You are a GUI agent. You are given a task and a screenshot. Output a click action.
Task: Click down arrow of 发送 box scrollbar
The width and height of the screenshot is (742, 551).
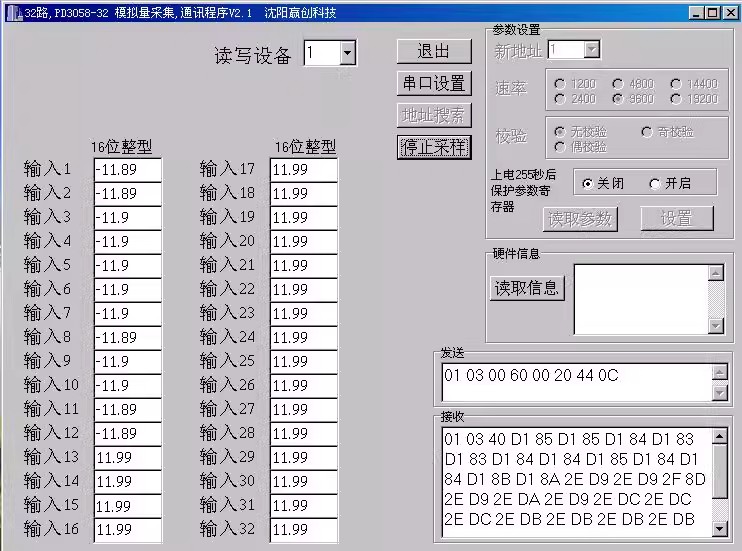click(720, 393)
